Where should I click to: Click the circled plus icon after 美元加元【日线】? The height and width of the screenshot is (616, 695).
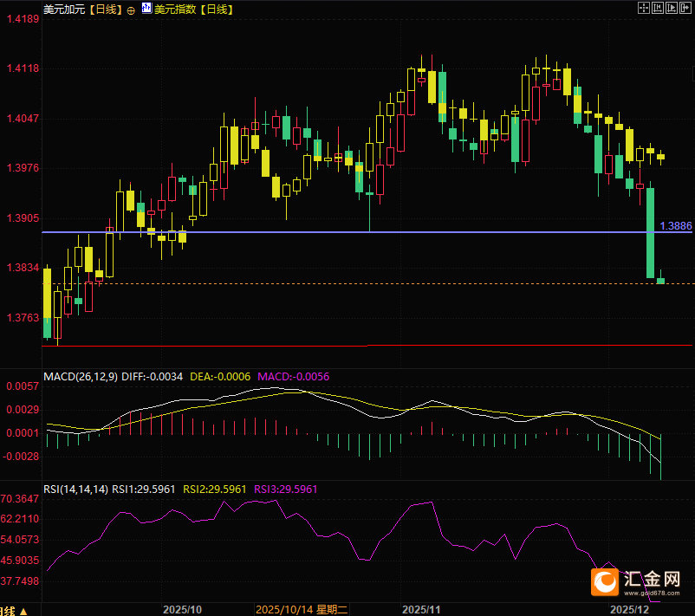[131, 10]
